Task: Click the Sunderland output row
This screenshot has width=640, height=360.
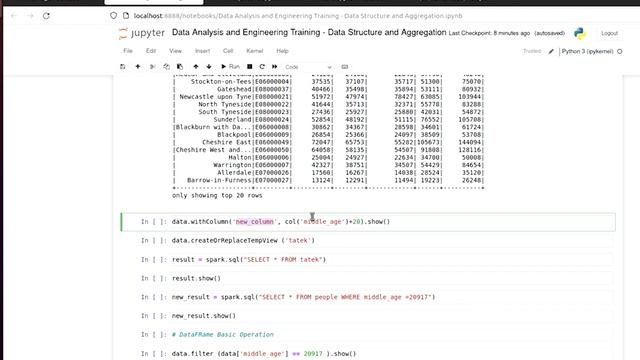Action: tap(329, 120)
